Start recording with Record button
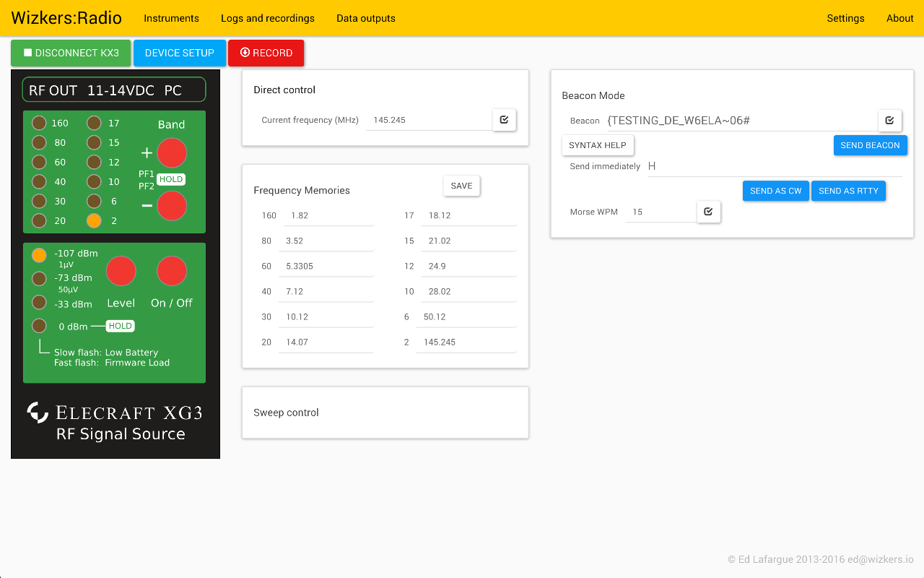 point(266,53)
